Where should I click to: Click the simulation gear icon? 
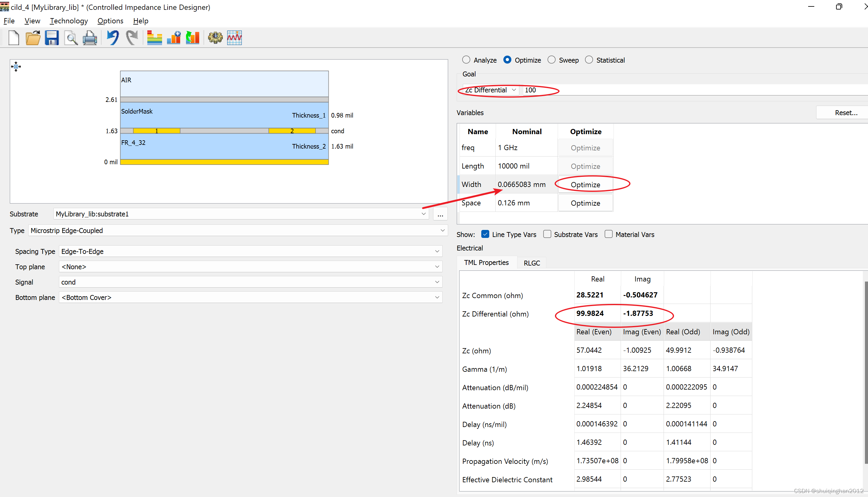pyautogui.click(x=215, y=37)
